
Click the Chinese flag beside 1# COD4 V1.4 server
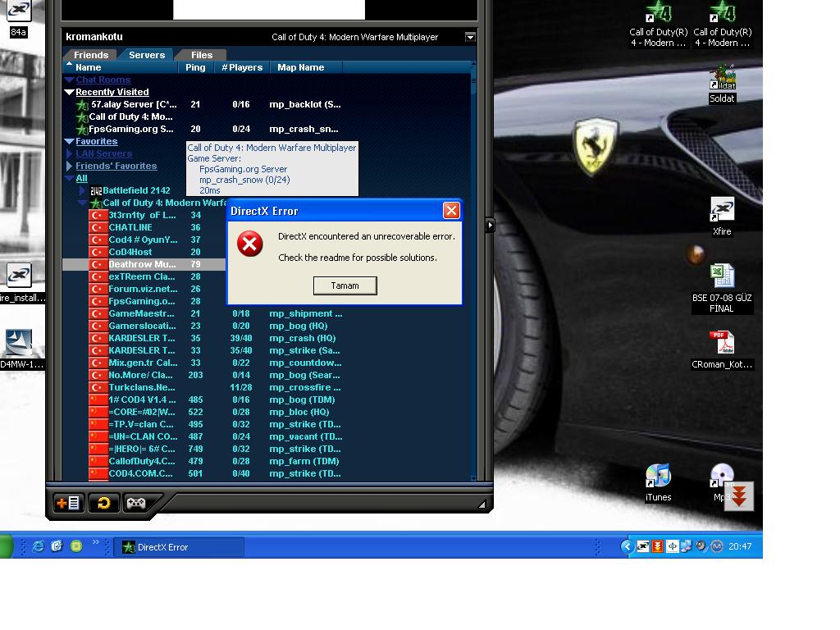coord(98,399)
